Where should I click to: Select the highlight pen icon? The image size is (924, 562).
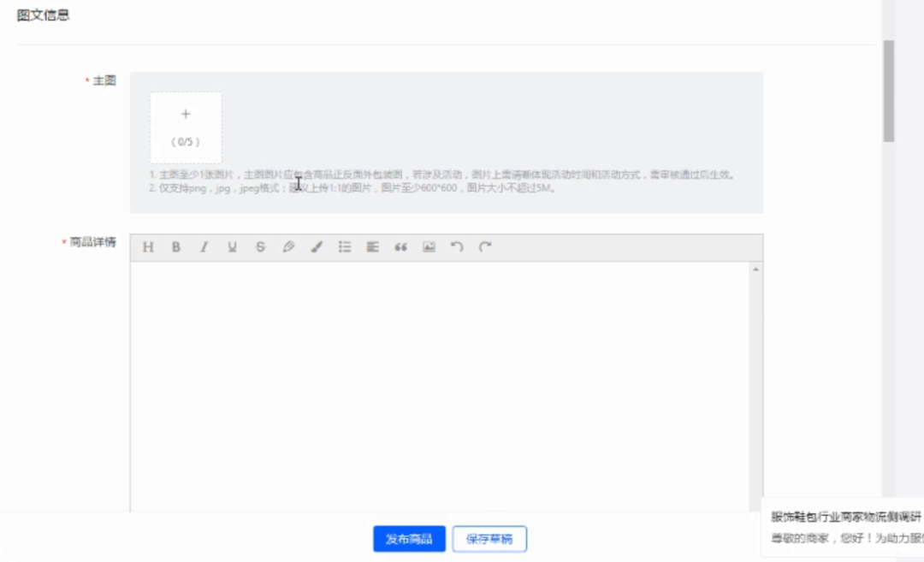tap(288, 247)
